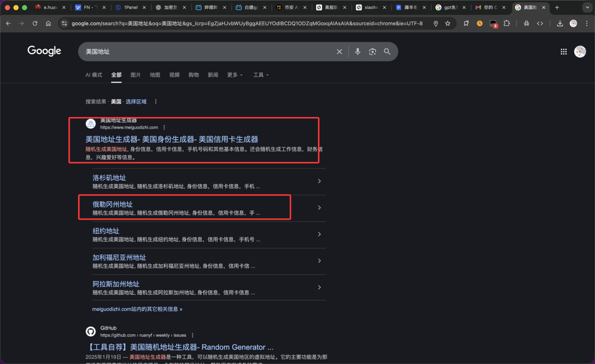Select the 全部 all-results tab
This screenshot has height=364, width=595.
(116, 75)
